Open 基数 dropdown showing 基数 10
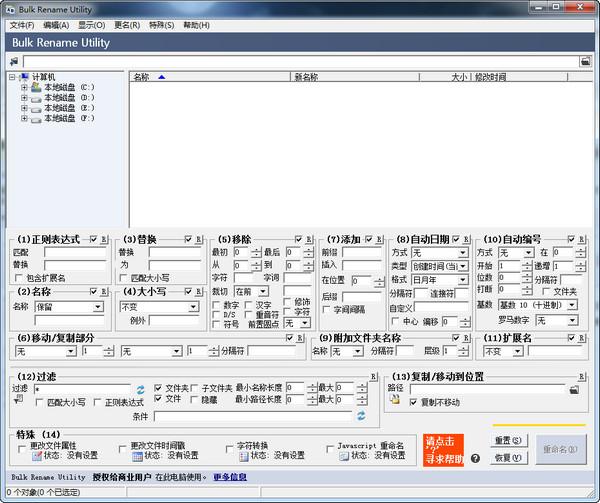The height and width of the screenshot is (503, 600). [538, 305]
